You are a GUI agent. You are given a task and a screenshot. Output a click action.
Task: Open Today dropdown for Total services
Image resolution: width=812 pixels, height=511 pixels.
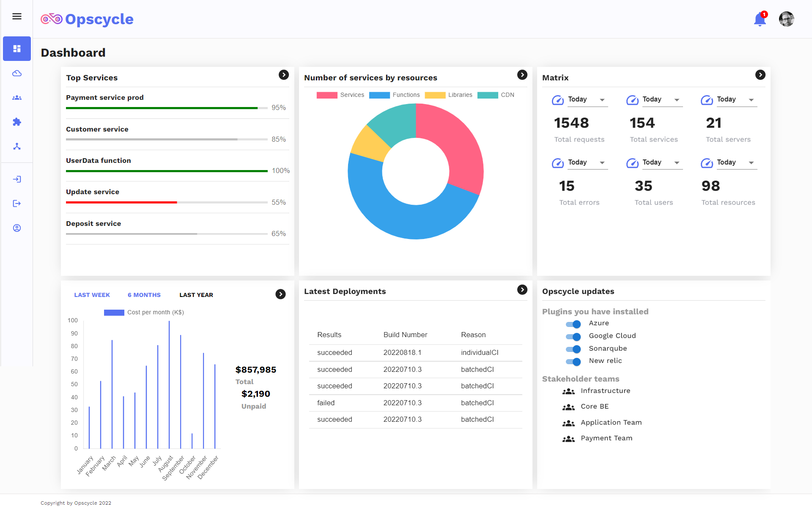(x=662, y=100)
